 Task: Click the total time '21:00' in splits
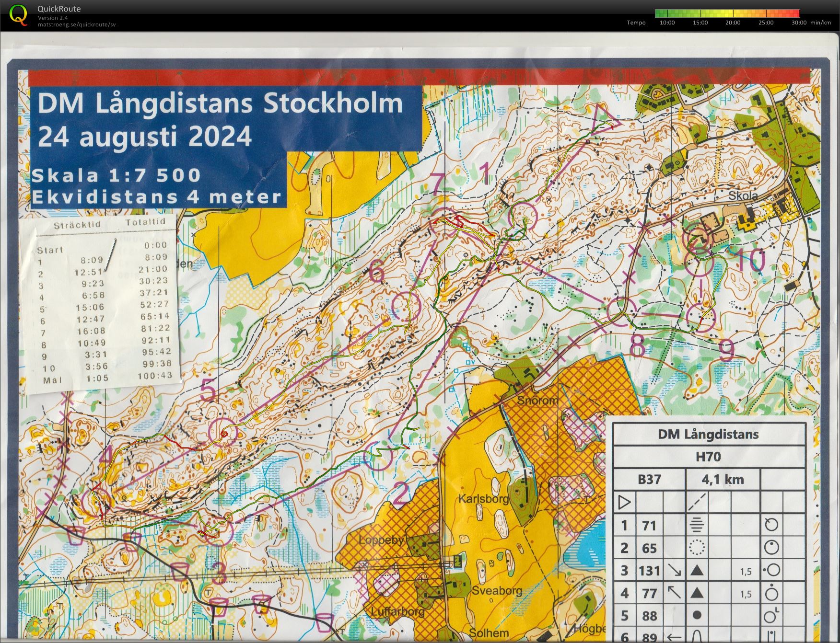click(x=153, y=269)
